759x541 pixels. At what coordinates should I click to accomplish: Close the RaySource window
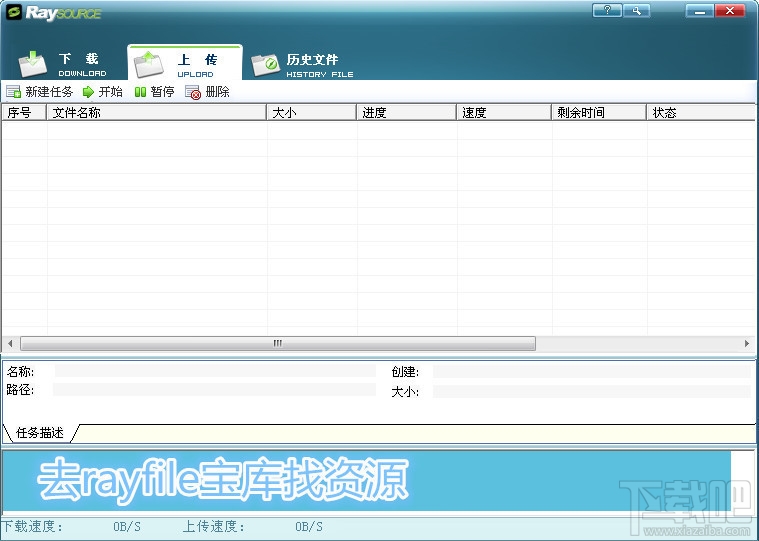point(730,11)
